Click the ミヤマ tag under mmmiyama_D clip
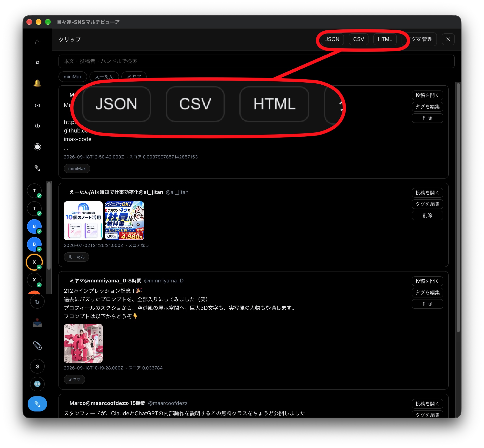The image size is (484, 448). [x=74, y=379]
